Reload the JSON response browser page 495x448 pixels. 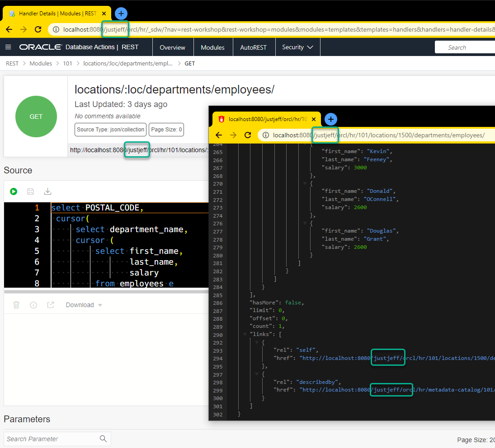pyautogui.click(x=248, y=135)
